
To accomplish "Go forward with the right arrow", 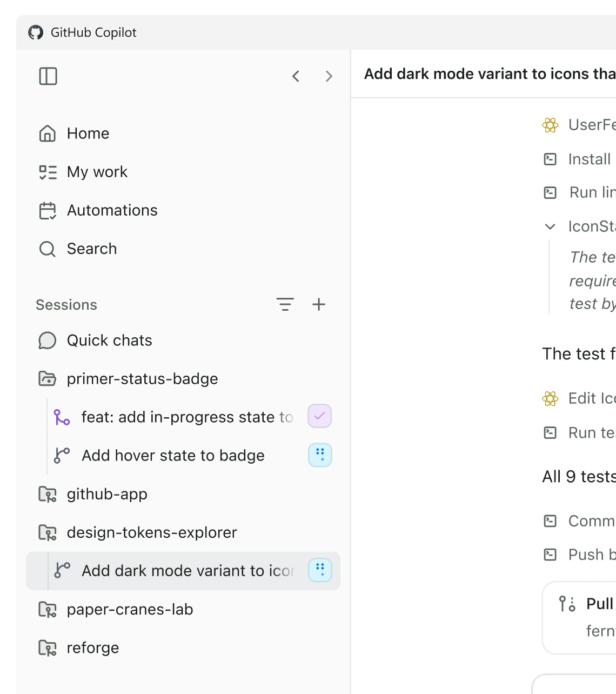I will pyautogui.click(x=329, y=76).
